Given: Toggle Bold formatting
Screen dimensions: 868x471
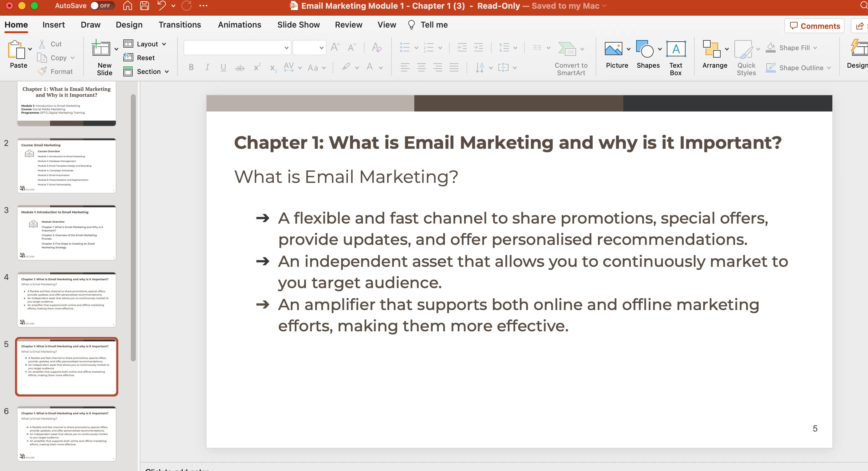Looking at the screenshot, I should coord(191,67).
